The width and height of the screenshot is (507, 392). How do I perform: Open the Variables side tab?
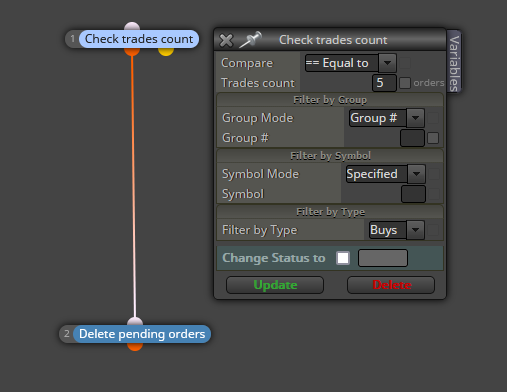[454, 62]
